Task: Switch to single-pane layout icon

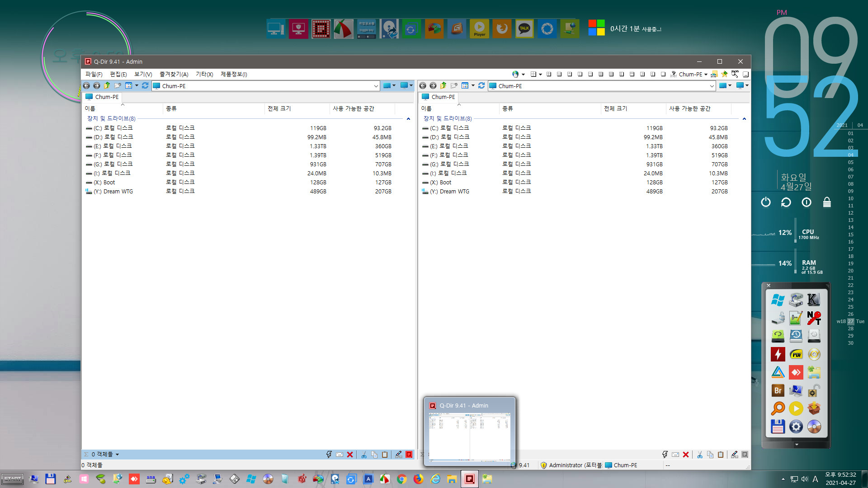Action: [663, 74]
